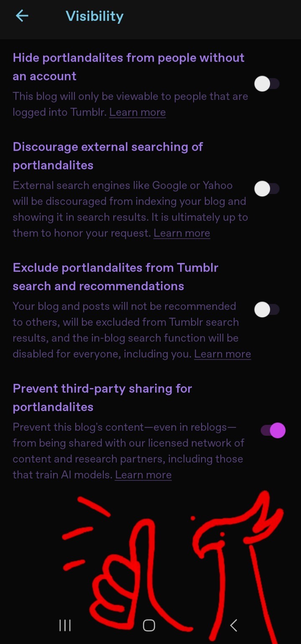Viewport: 301px width, 644px height.
Task: Tap the Android back navigation chevron
Action: point(234,625)
